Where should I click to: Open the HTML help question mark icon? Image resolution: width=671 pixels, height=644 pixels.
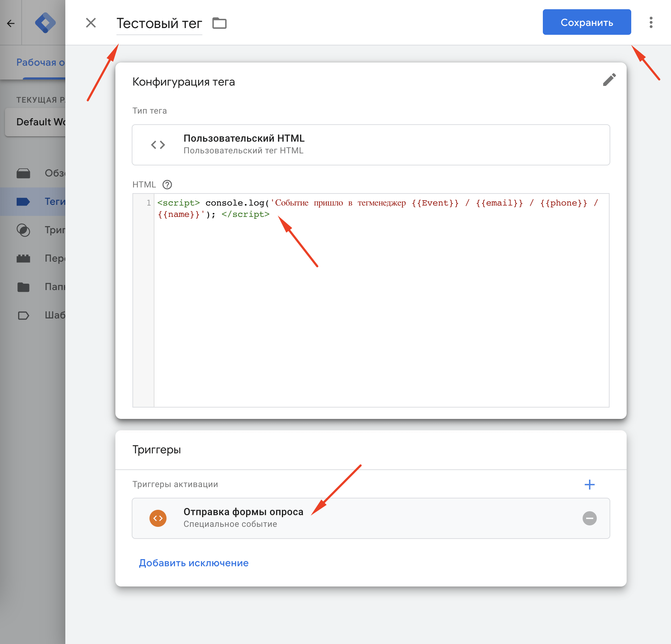click(x=167, y=185)
